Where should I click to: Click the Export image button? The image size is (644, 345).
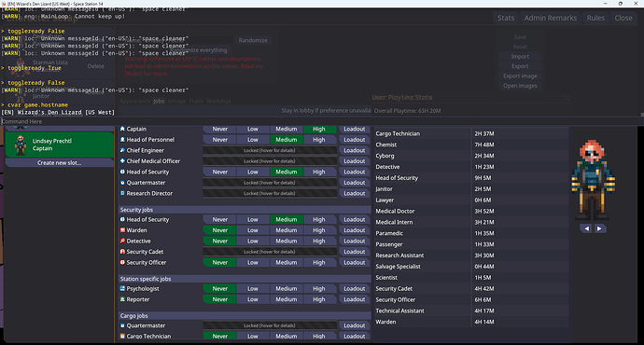tap(520, 76)
